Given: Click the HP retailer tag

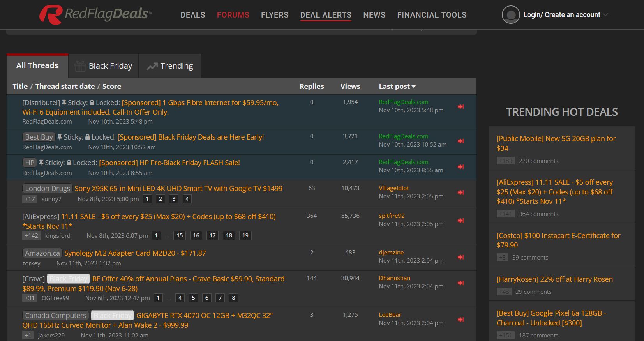Looking at the screenshot, I should click(x=30, y=163).
